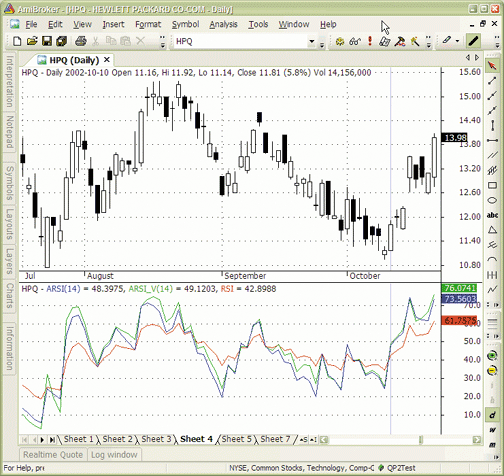Select the triangle drawing tool
Image resolution: width=504 pixels, height=476 pixels.
(x=492, y=230)
